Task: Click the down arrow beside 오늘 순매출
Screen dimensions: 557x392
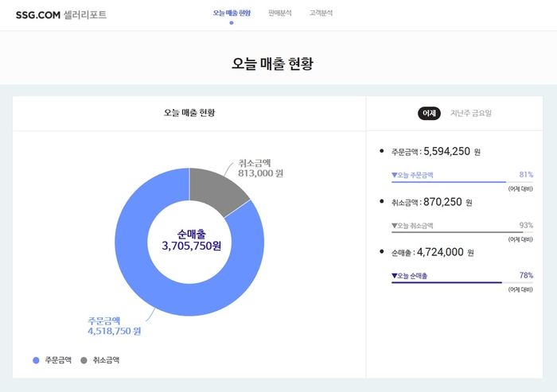Action: coord(395,276)
